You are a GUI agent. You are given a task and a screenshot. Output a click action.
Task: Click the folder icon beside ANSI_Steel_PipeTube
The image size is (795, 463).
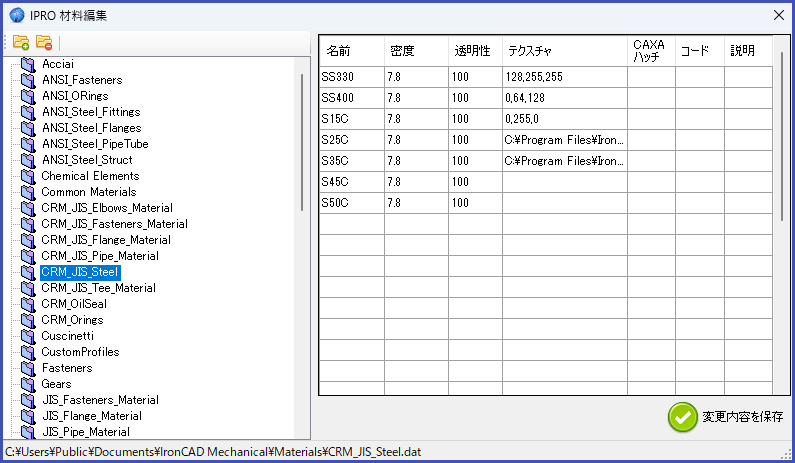coord(28,144)
